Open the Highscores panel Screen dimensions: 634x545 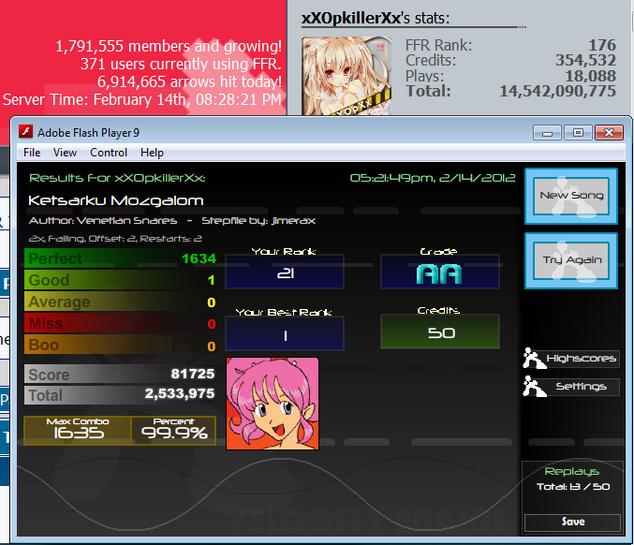pos(581,359)
